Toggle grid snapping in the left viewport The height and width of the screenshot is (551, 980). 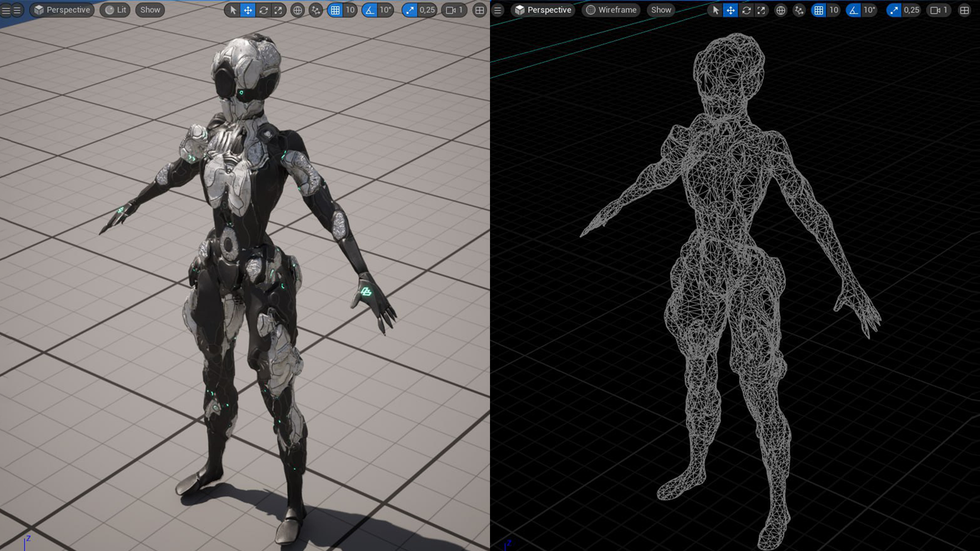[335, 10]
